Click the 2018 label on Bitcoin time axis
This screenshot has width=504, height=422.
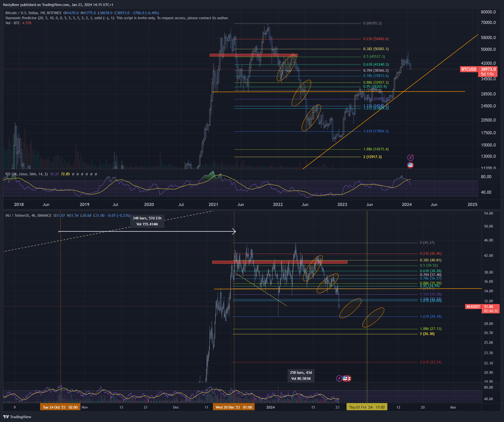(19, 205)
